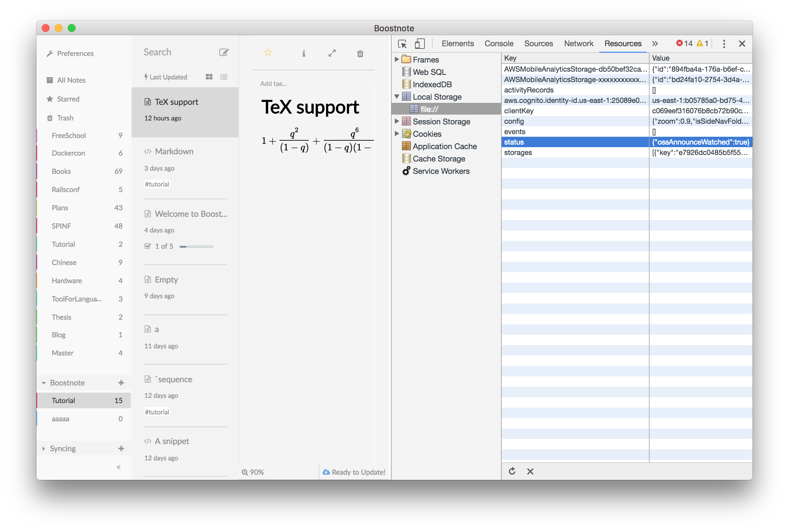Switch note list to list view
The image size is (789, 532).
(x=224, y=77)
